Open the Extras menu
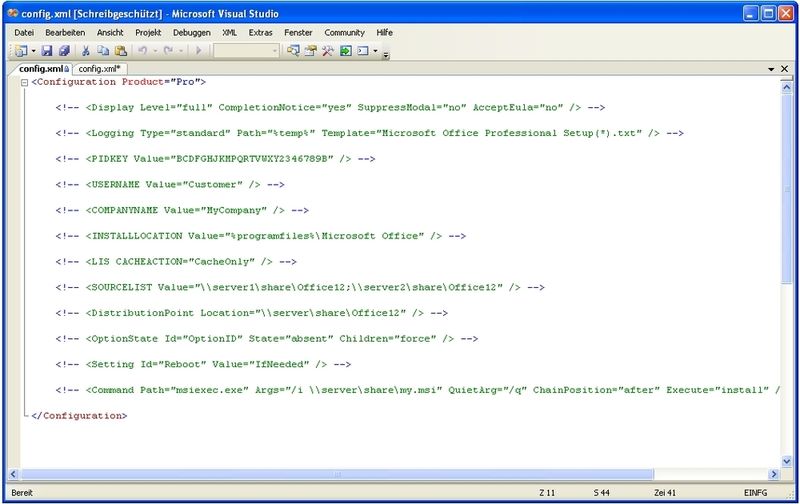 260,32
